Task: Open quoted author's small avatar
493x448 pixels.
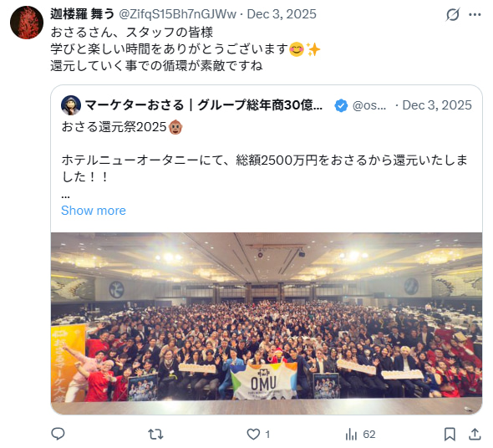Action: point(71,105)
